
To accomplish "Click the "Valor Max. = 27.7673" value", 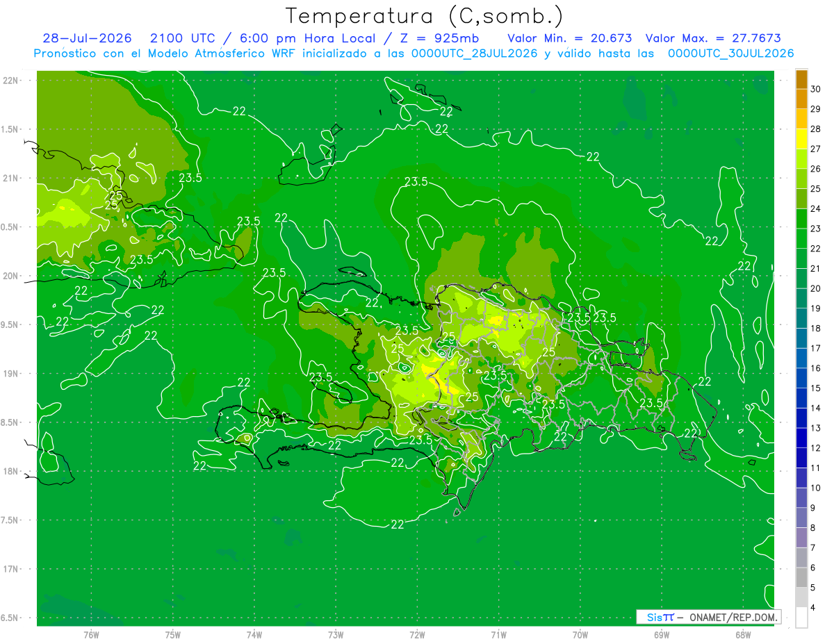I will tap(713, 38).
